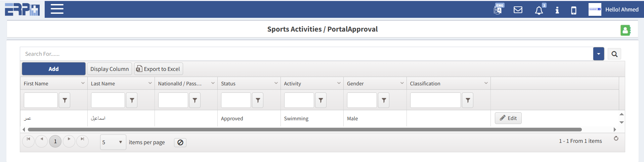644x162 pixels.
Task: Click the magnifier search button
Action: (x=614, y=54)
